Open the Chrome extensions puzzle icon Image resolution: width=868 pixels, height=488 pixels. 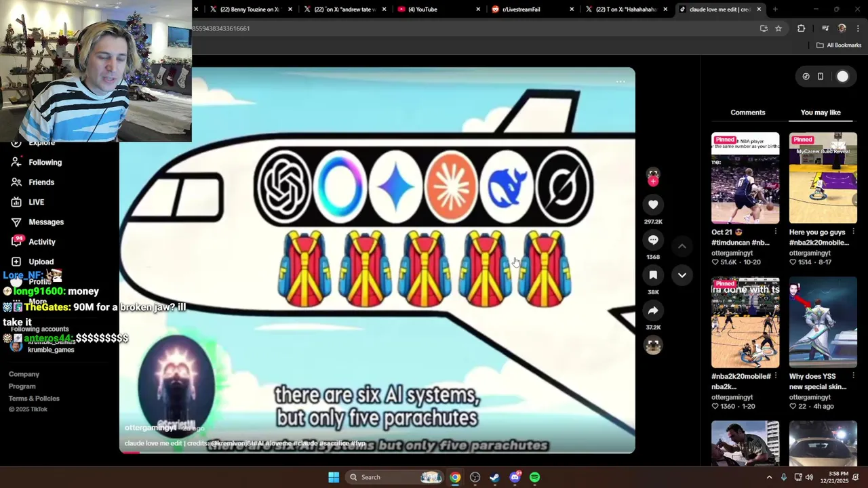[802, 28]
